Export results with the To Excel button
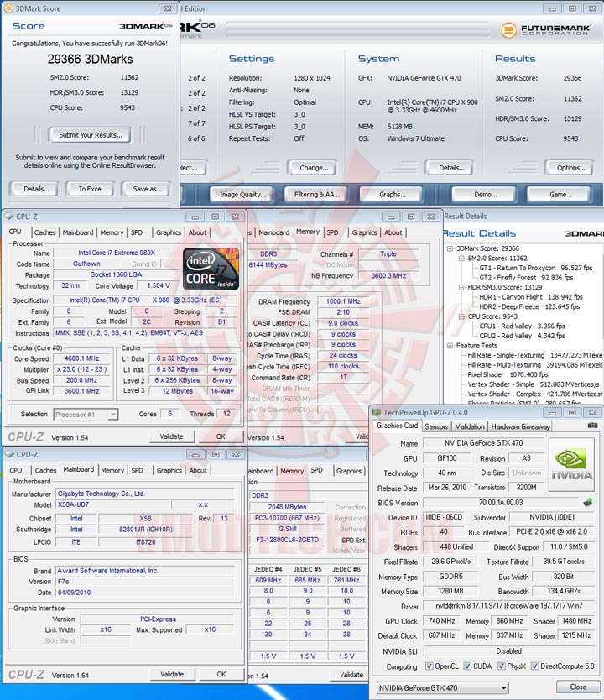This screenshot has height=700, width=604. coord(91,189)
